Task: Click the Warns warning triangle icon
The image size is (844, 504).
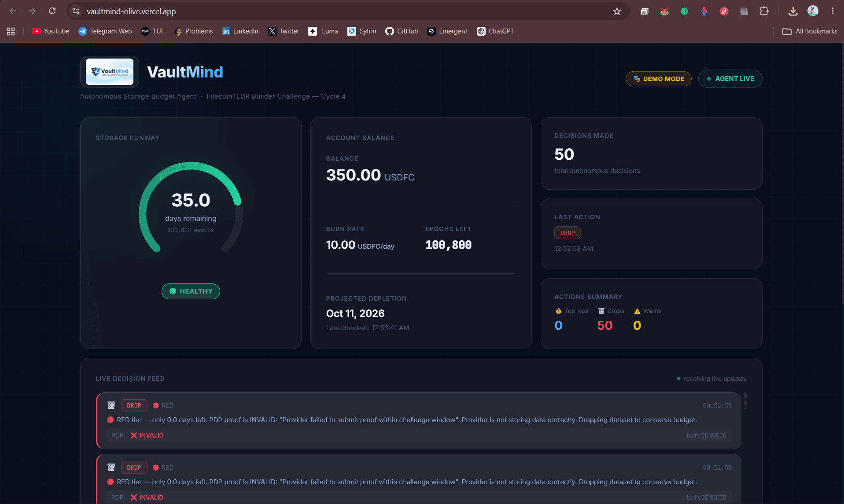Action: click(x=637, y=311)
